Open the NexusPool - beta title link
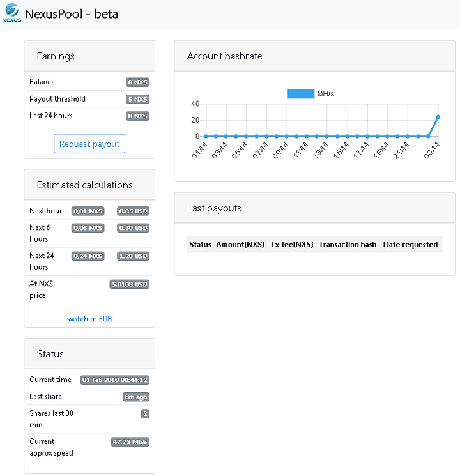The height and width of the screenshot is (476, 460). tap(72, 14)
